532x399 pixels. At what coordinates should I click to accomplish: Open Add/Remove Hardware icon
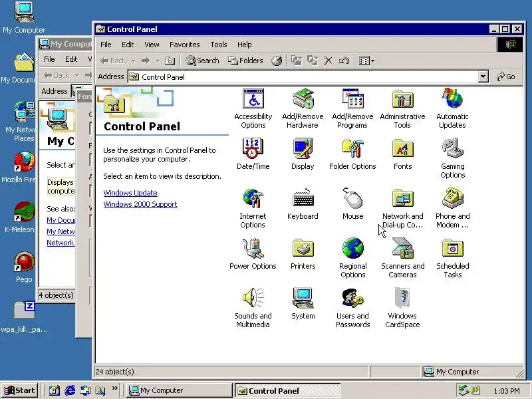click(x=303, y=108)
